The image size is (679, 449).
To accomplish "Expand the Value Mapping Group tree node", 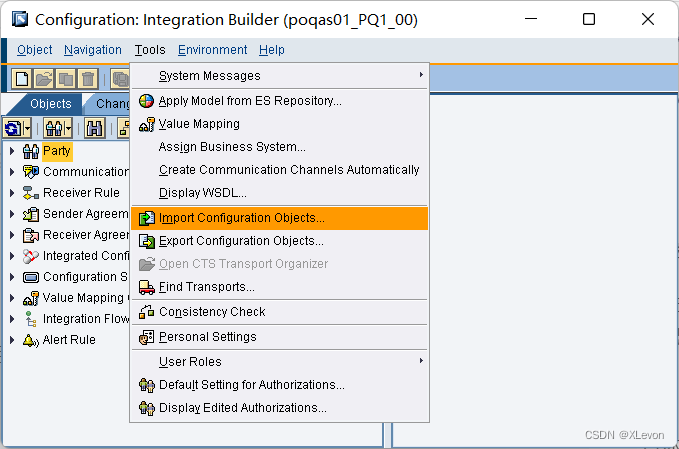I will [x=12, y=298].
